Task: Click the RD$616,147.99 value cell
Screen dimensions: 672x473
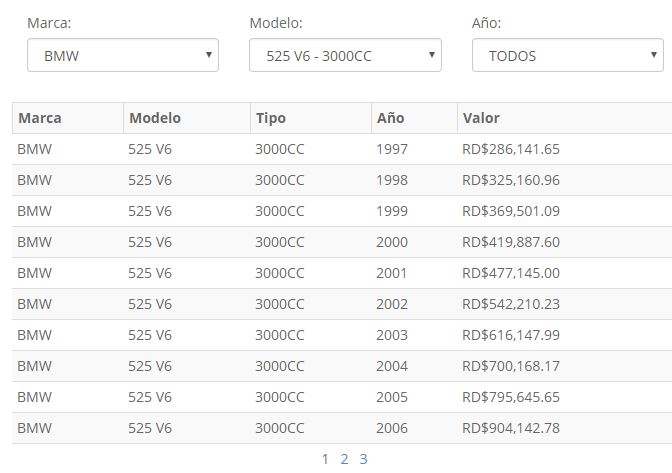Action: point(511,335)
